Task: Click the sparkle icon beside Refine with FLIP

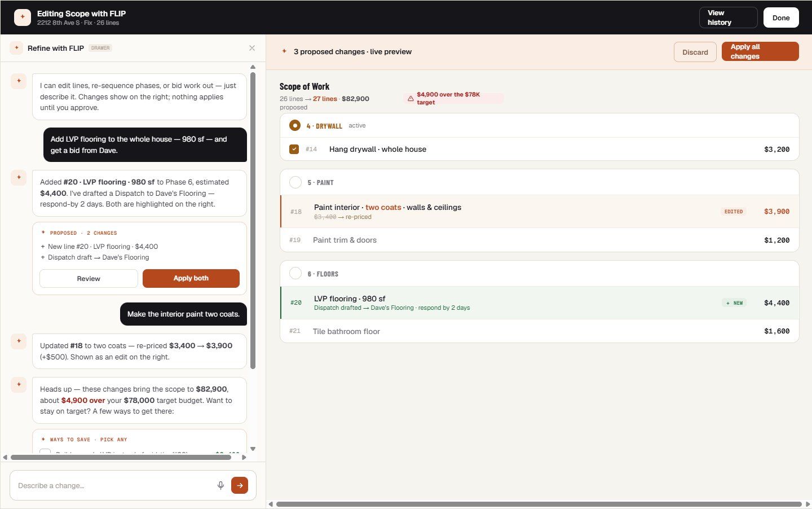Action: (x=16, y=48)
